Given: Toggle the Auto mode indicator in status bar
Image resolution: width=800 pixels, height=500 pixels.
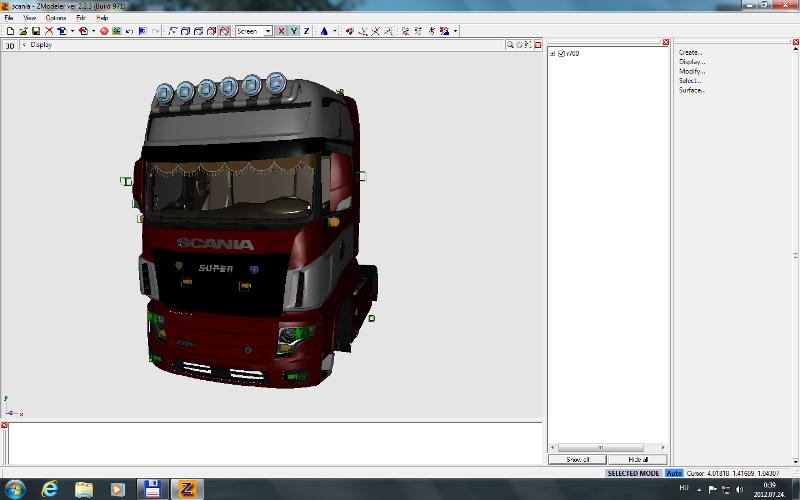Looking at the screenshot, I should click(674, 472).
